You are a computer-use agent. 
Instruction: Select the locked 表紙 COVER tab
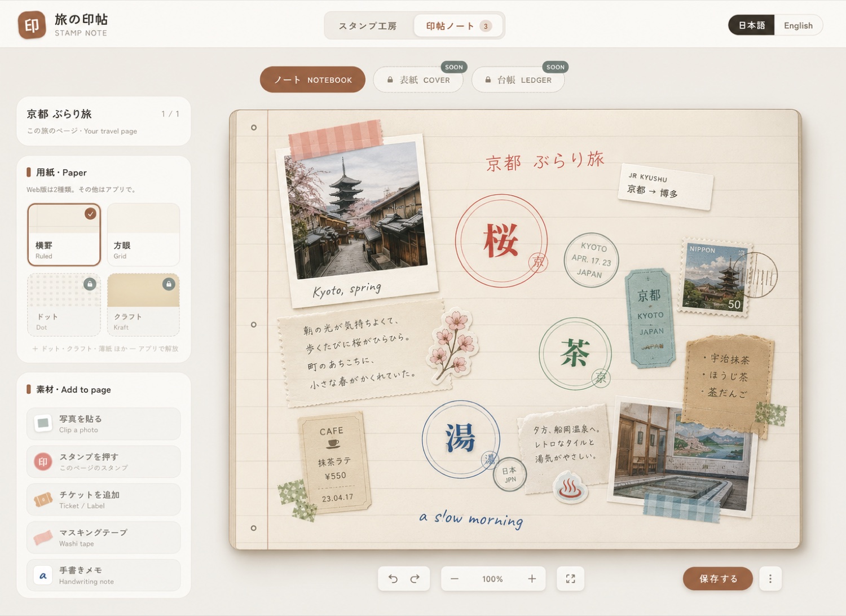[418, 80]
